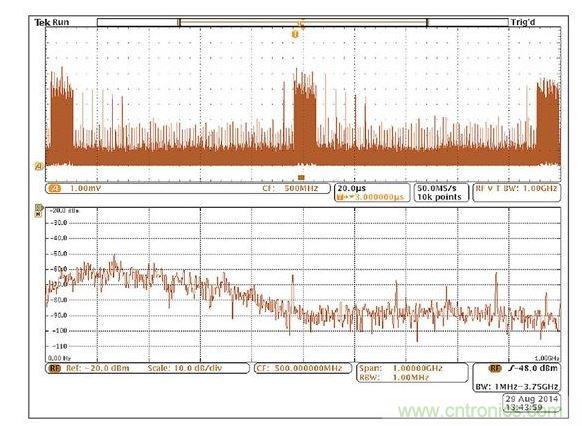Click the RF badge next to Ref: -20.0 dBm

[55, 368]
